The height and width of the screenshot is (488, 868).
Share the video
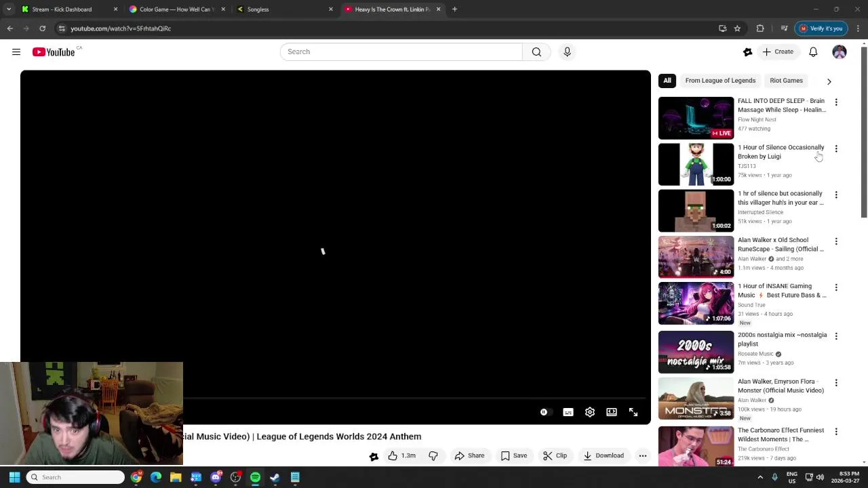470,455
